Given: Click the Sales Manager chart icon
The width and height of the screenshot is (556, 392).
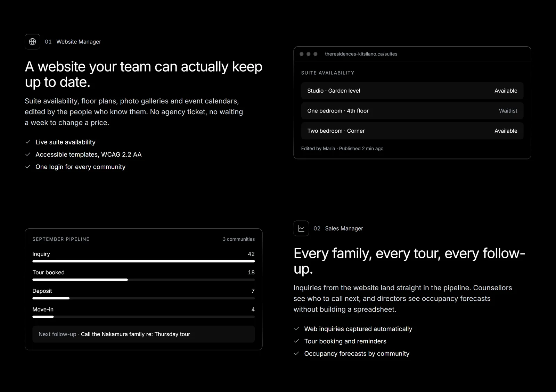Looking at the screenshot, I should click(301, 228).
